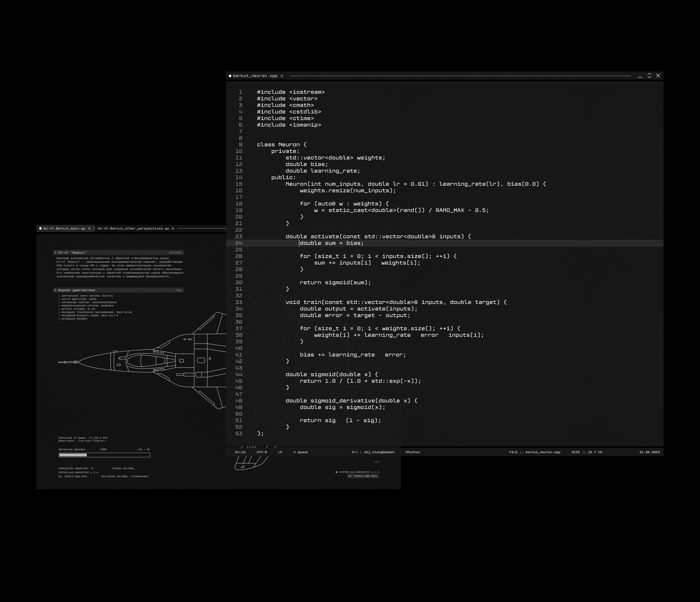Collapse the Журнал диагностики section arrow
Viewport: 700px width, 602px height.
(55, 290)
